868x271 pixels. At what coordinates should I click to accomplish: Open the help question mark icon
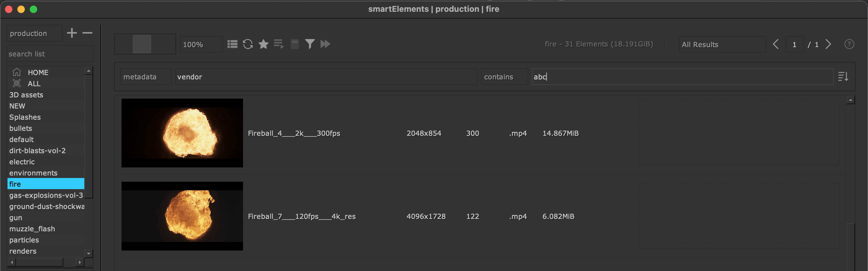pos(849,44)
